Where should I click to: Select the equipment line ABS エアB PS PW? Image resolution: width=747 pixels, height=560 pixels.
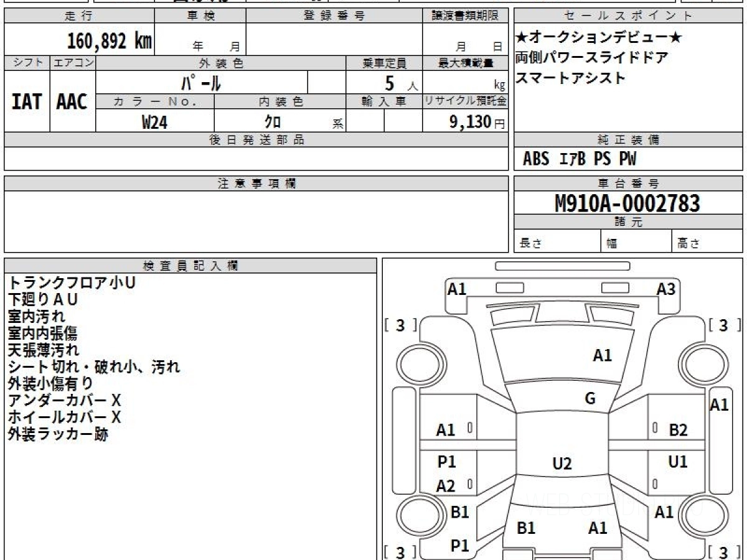580,159
